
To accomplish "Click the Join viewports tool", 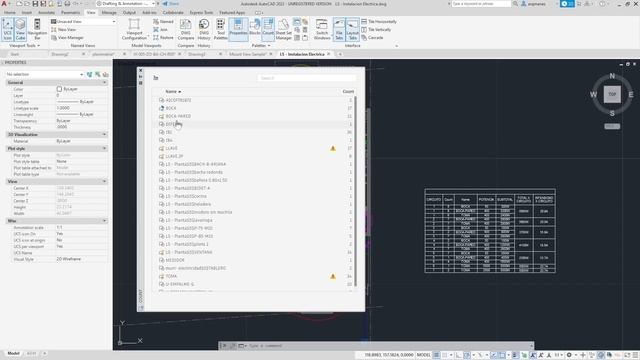I will [x=160, y=30].
